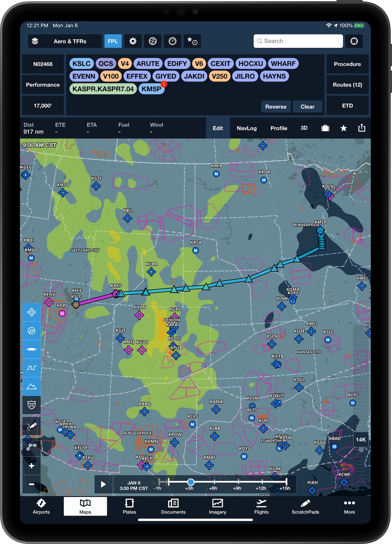
Task: Expand the Procedure selector
Action: (x=347, y=64)
